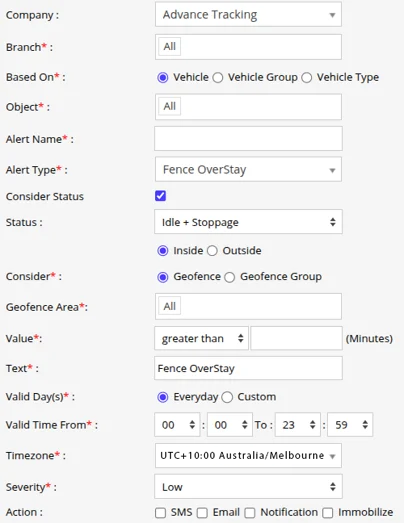Click the Branch field with All tag

248,47
